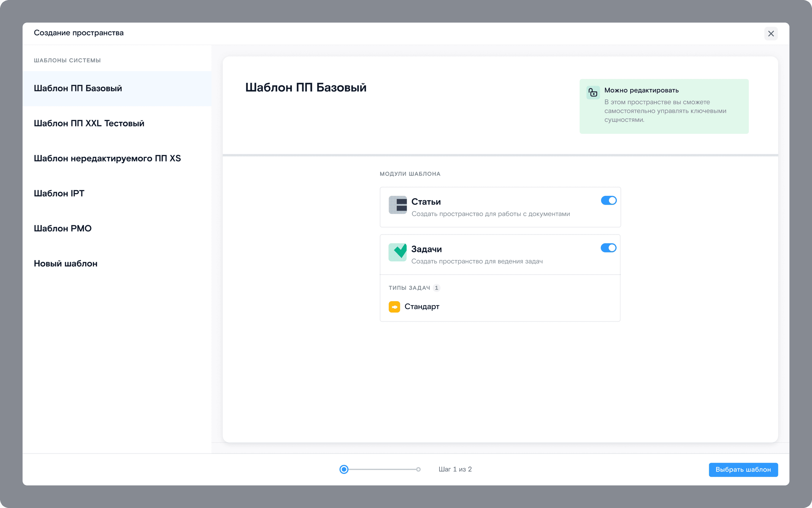Image resolution: width=812 pixels, height=508 pixels.
Task: Open Шаблон IPT template
Action: (117, 193)
